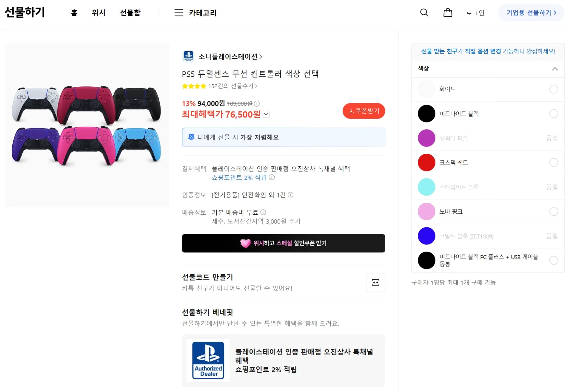Click the 품절 label beside 갤럭틱 퍼플
This screenshot has width=573, height=392.
point(552,138)
